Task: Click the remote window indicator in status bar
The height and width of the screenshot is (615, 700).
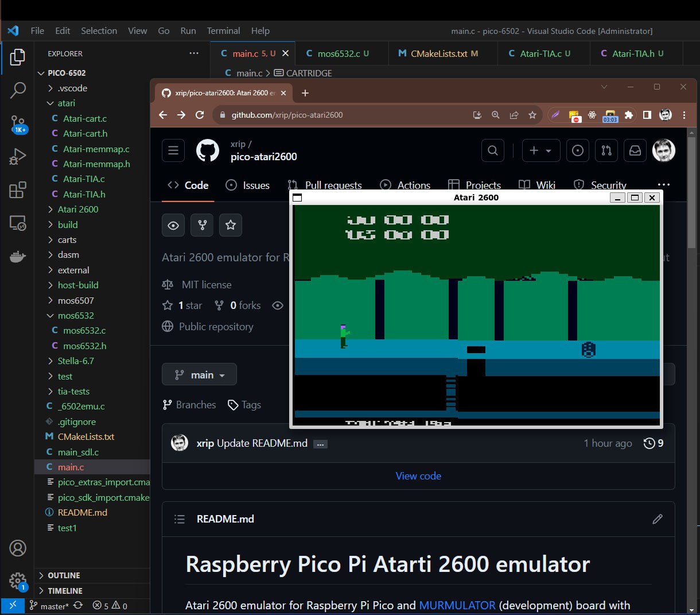Action: click(13, 606)
